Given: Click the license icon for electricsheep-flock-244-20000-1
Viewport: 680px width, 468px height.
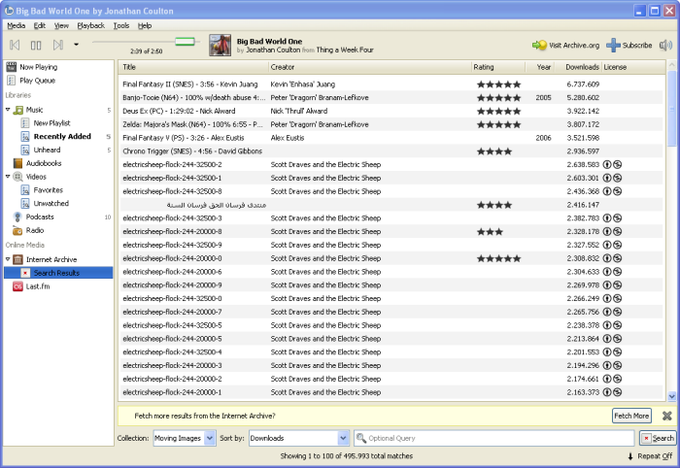Looking at the screenshot, I should tap(612, 392).
